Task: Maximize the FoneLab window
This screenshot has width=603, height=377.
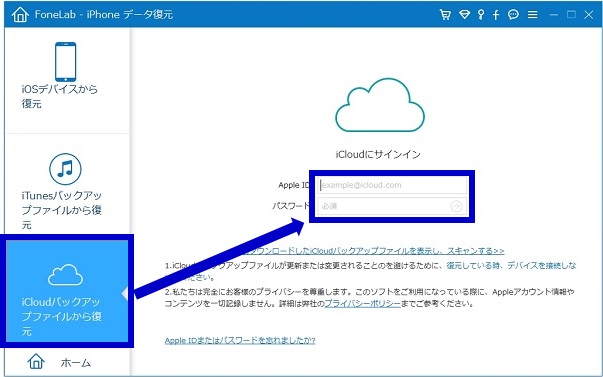Action: (x=571, y=15)
